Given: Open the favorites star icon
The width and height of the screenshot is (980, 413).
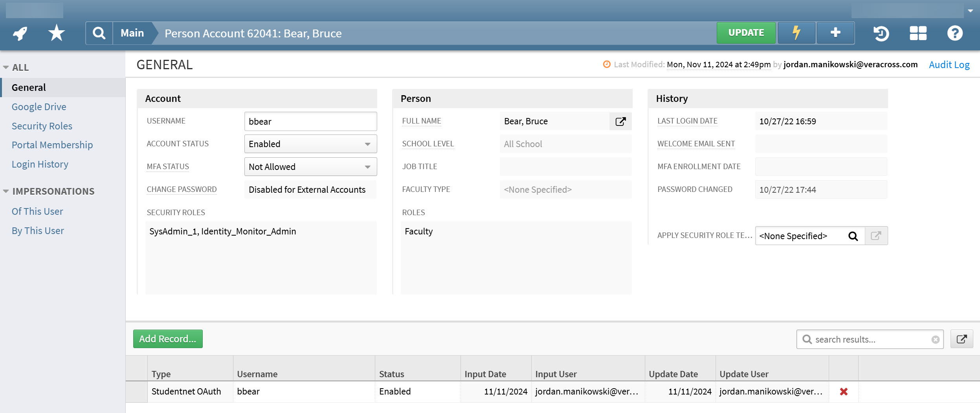Looking at the screenshot, I should [56, 33].
